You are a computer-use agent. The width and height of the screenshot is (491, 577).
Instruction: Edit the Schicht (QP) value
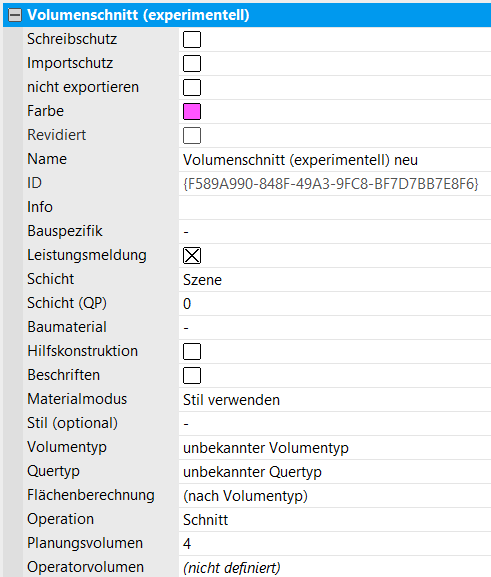(x=335, y=304)
